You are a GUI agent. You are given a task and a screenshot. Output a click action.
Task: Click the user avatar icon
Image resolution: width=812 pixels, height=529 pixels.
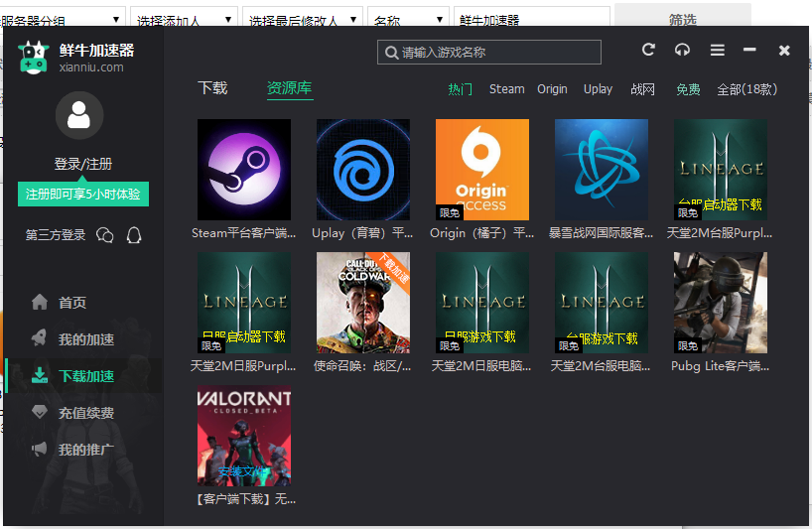79,115
